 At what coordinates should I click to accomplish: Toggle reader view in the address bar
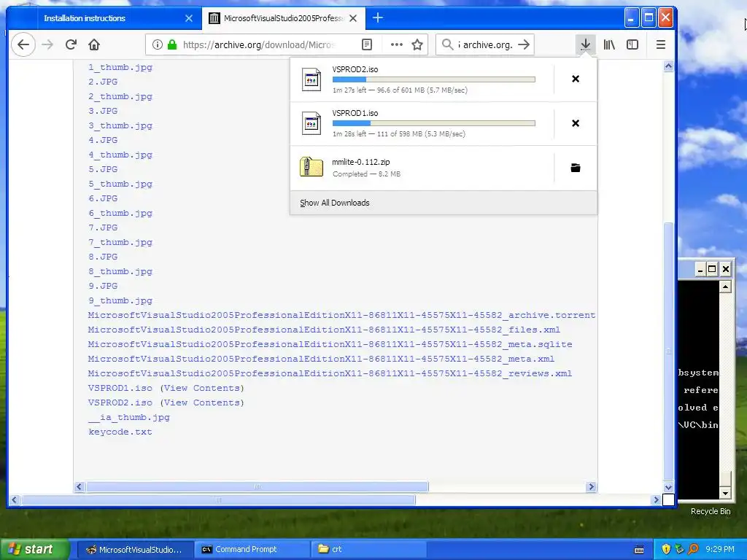[367, 44]
